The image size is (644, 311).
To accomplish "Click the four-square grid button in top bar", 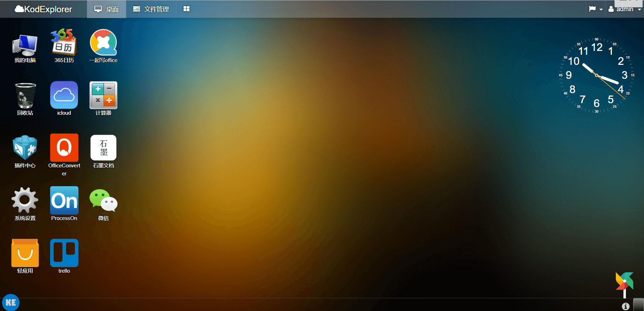I will pos(186,9).
